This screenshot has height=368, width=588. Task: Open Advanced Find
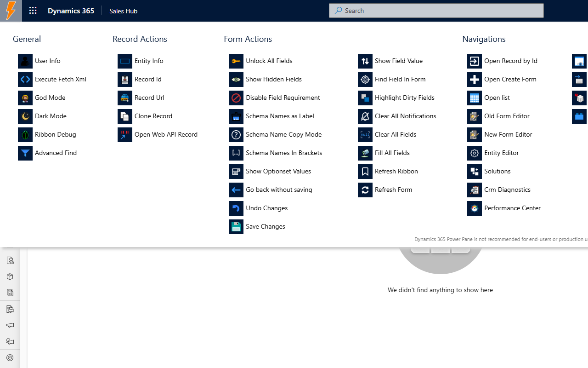point(56,153)
